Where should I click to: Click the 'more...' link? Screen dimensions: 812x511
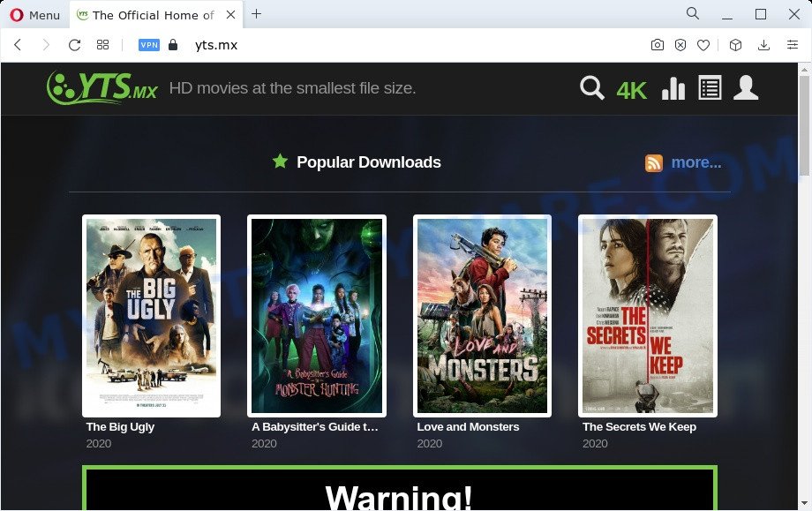696,162
